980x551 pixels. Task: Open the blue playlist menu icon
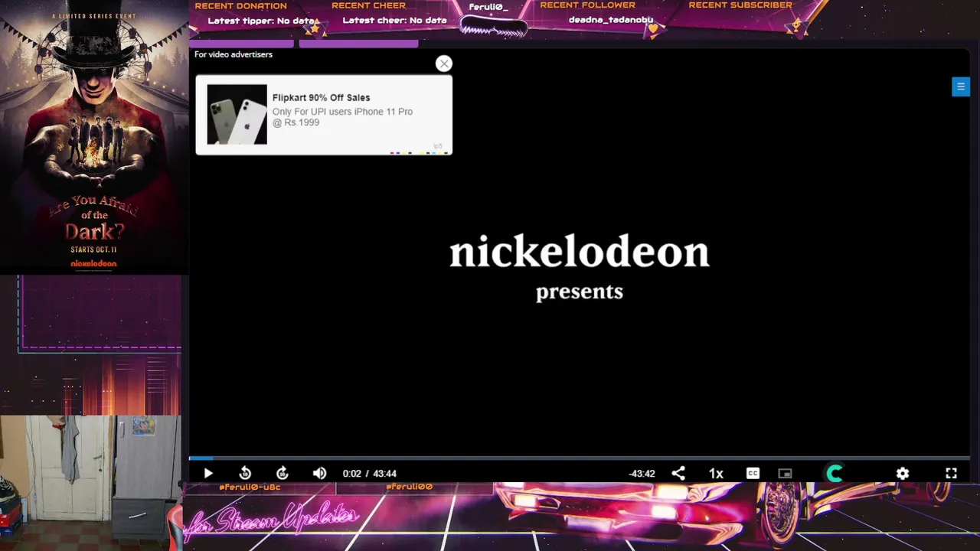tap(960, 86)
